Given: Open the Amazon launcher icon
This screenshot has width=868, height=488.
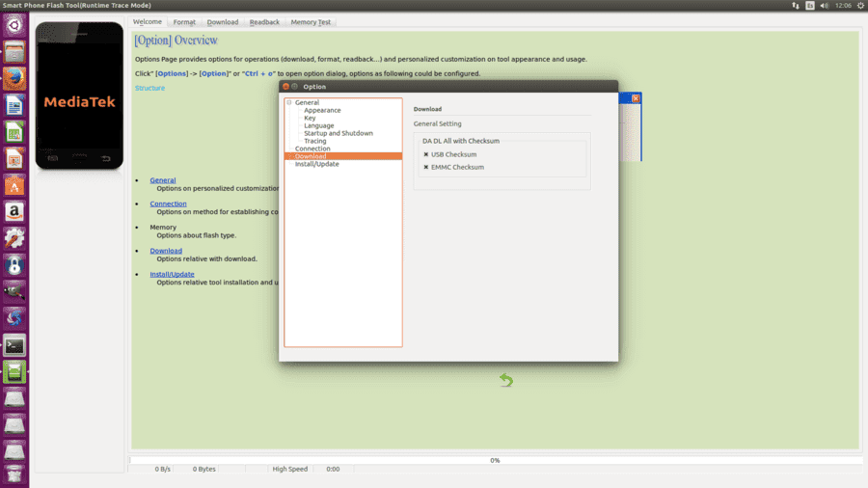Looking at the screenshot, I should (14, 212).
